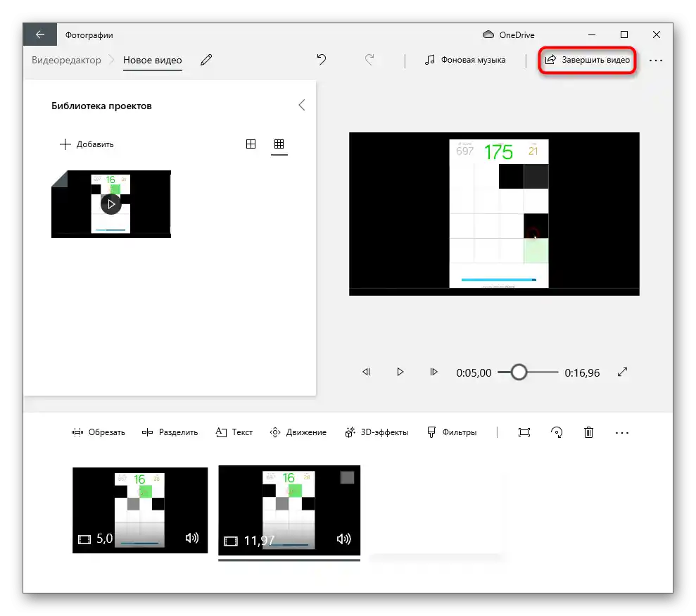The height and width of the screenshot is (616, 696).
Task: Adjust volume of the 11,97 clip
Action: tap(343, 539)
